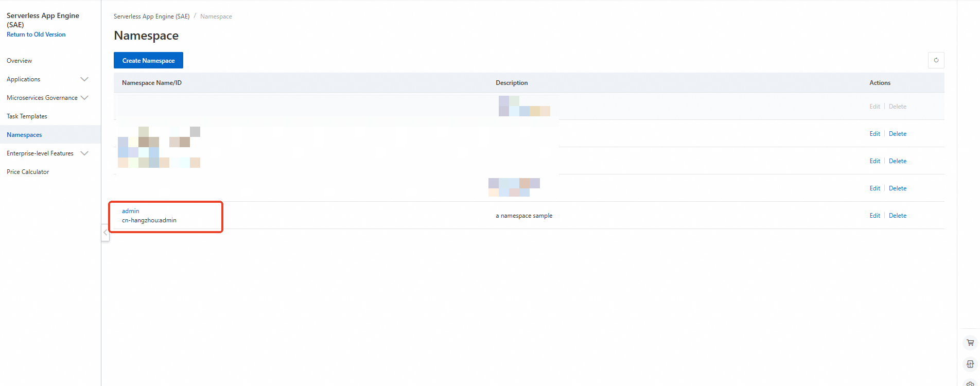Viewport: 980px width, 386px height.
Task: Open the shopping cart floating icon
Action: pyautogui.click(x=970, y=343)
